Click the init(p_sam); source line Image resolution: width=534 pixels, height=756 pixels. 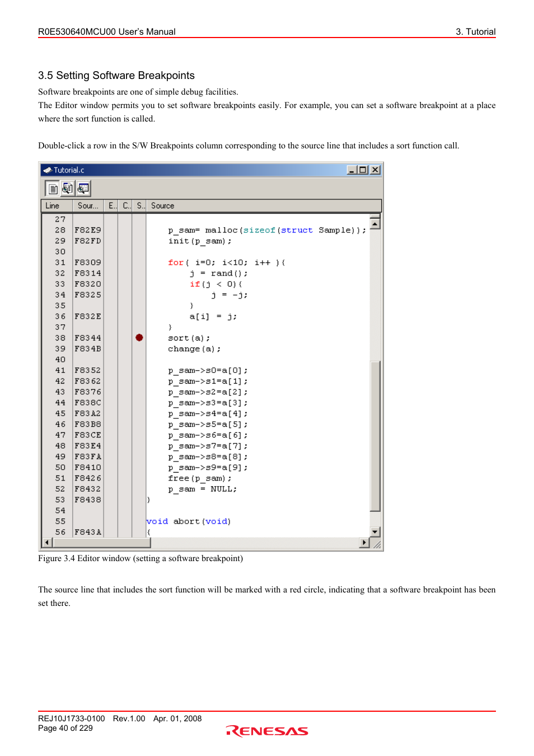tap(200, 241)
